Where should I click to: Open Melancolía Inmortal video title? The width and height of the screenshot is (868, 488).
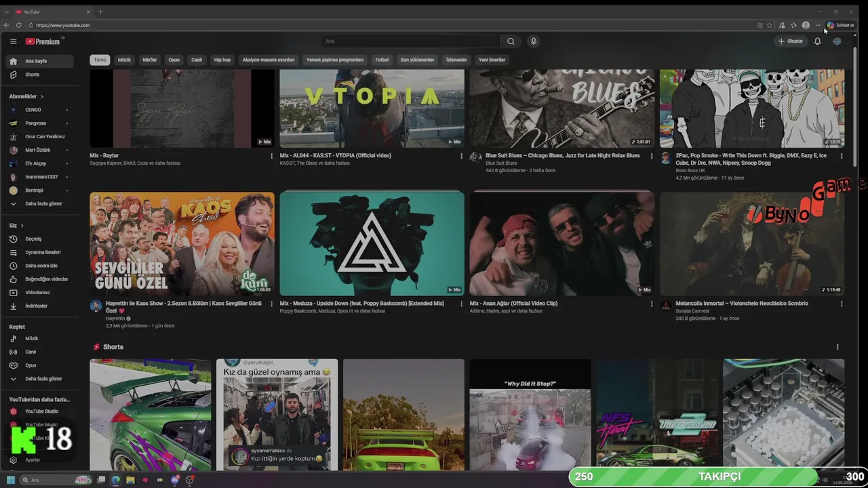pyautogui.click(x=742, y=304)
